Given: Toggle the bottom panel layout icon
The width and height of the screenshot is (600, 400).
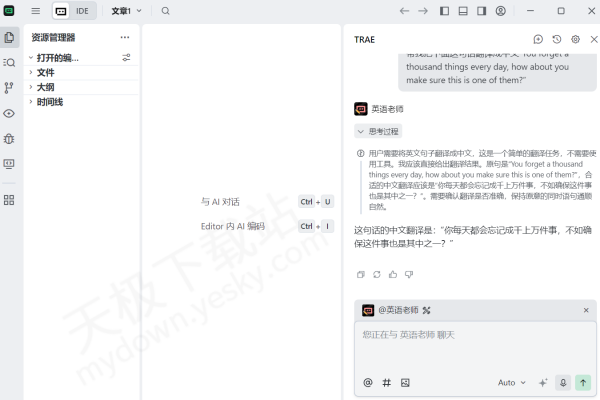Looking at the screenshot, I should click(x=462, y=11).
